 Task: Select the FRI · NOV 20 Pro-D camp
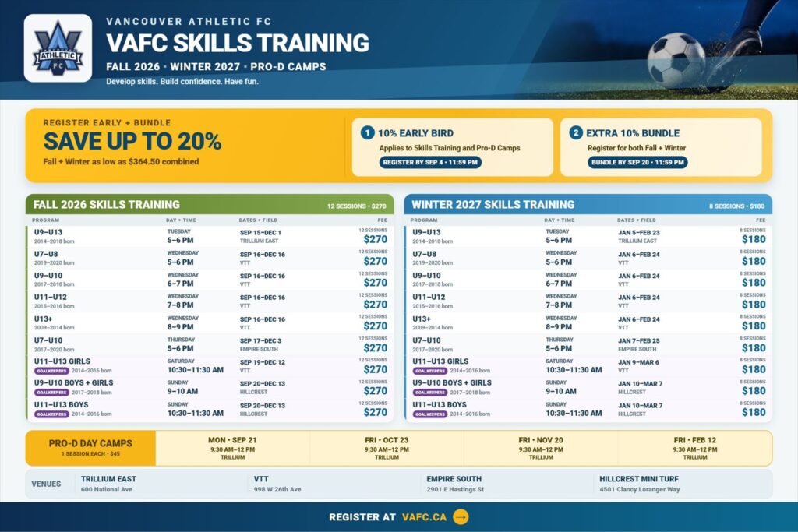[x=541, y=448]
